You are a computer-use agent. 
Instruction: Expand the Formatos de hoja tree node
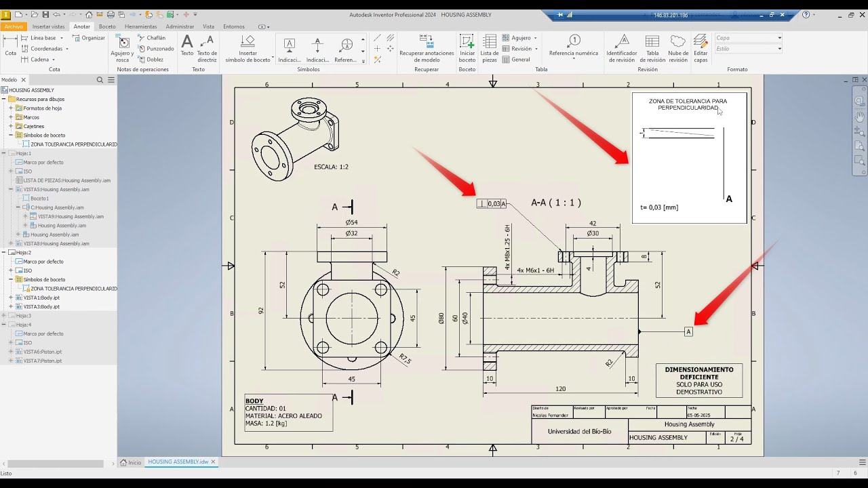click(x=11, y=108)
